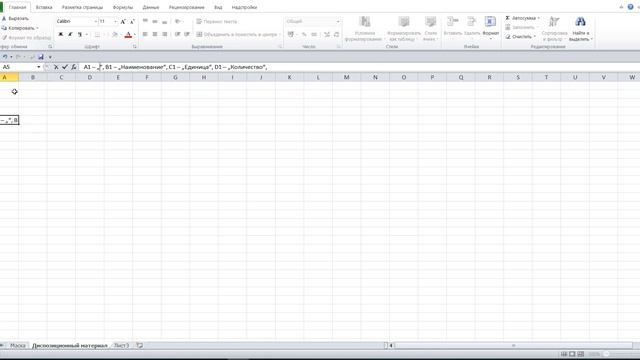The image size is (640, 360).
Task: Open the font name Calibri dropdown
Action: coord(96,21)
